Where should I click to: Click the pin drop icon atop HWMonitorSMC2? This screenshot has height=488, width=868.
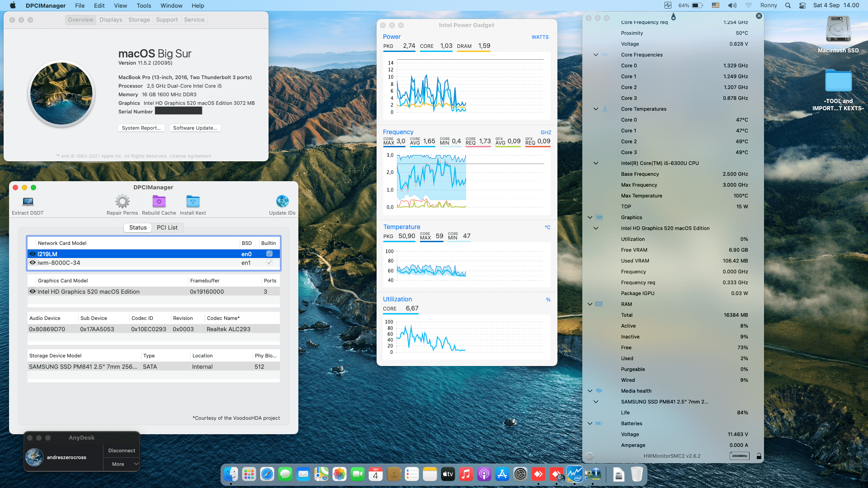pos(673,16)
